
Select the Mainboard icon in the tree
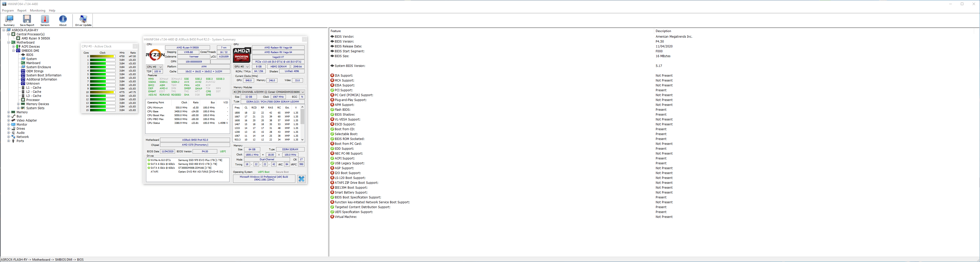pyautogui.click(x=23, y=63)
